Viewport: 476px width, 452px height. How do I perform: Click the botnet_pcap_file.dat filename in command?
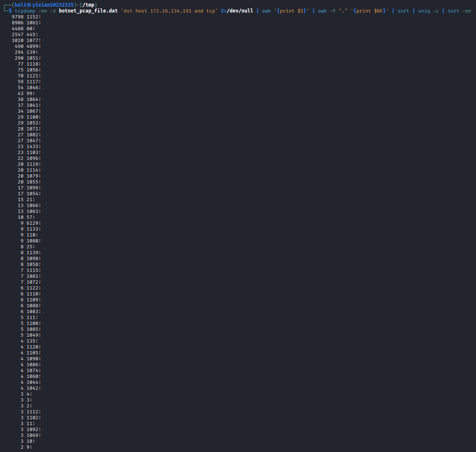[x=88, y=11]
